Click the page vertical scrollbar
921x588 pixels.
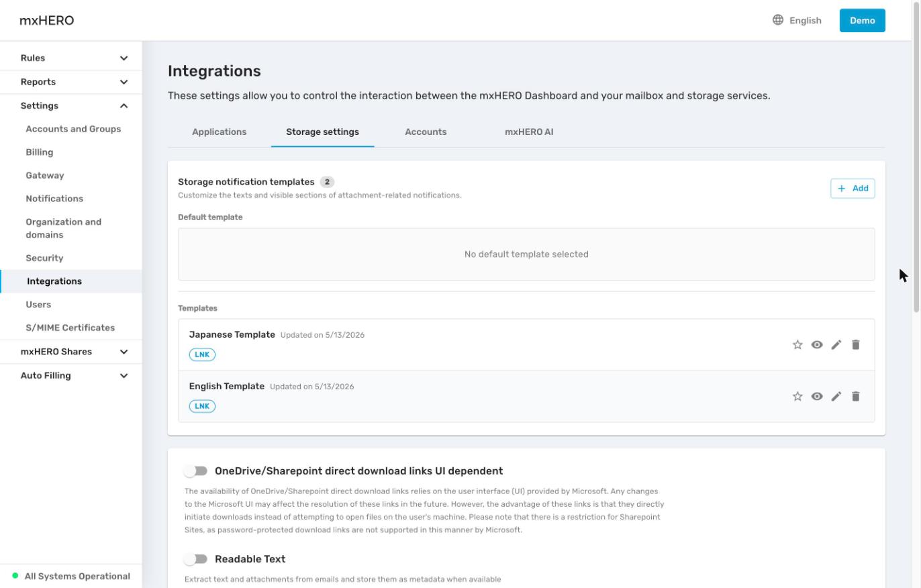917,156
